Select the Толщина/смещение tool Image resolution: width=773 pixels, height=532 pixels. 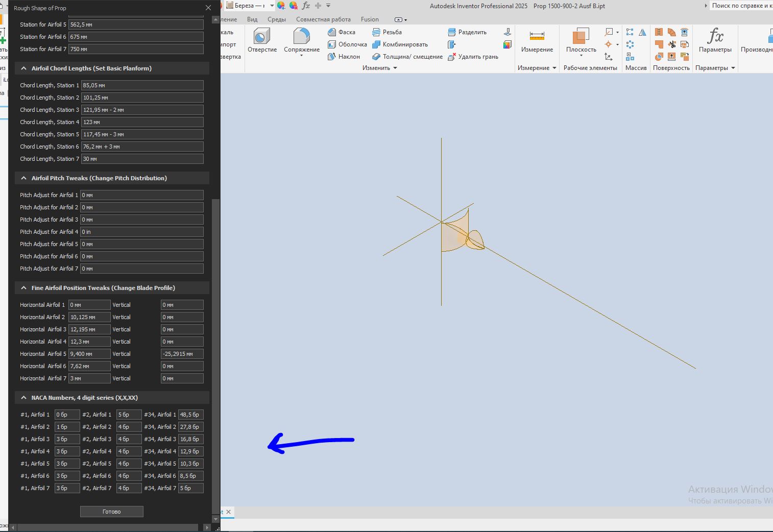click(407, 57)
